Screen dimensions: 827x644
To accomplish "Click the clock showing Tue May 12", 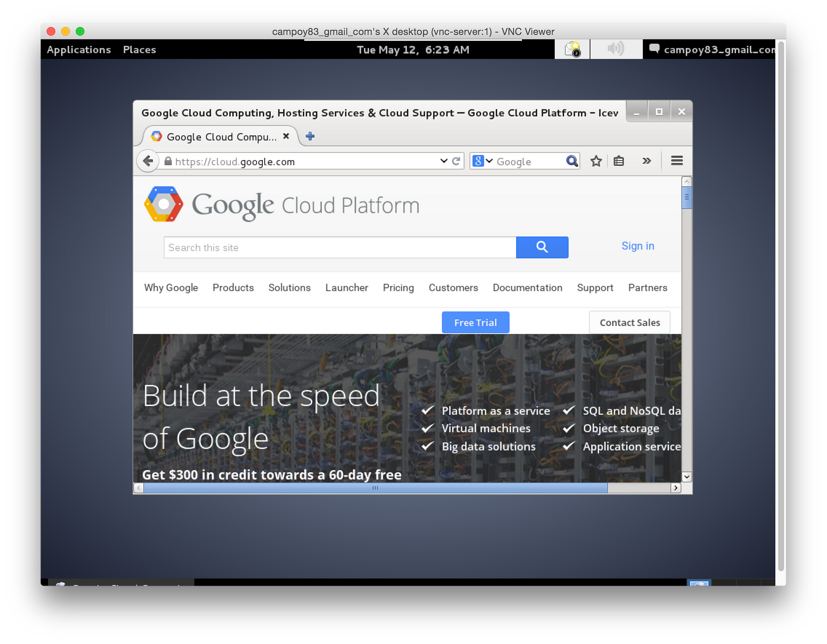I will coord(413,49).
